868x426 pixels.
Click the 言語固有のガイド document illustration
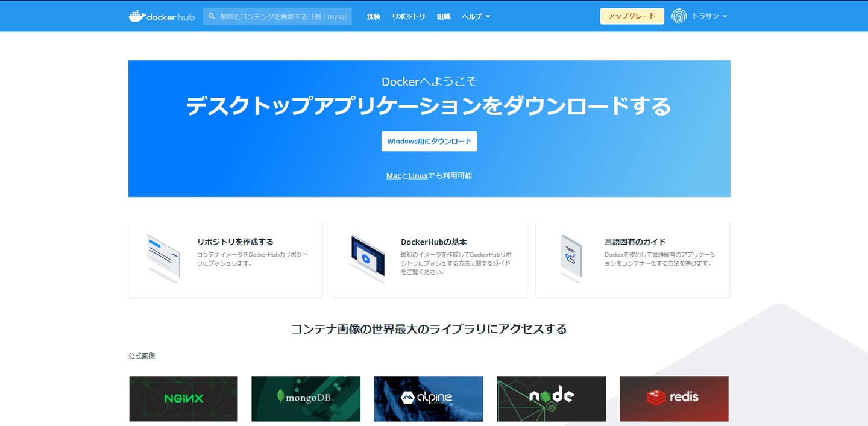pyautogui.click(x=571, y=258)
